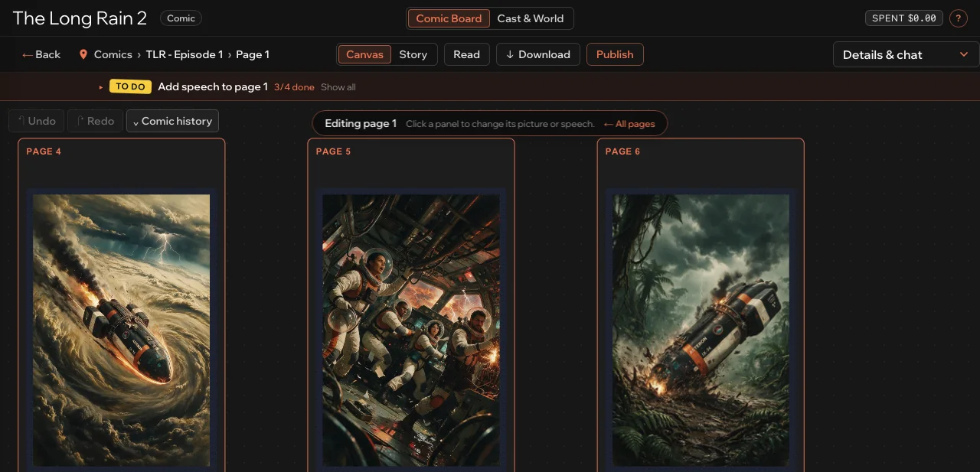Click the Comic badge beside the title

pos(181,18)
